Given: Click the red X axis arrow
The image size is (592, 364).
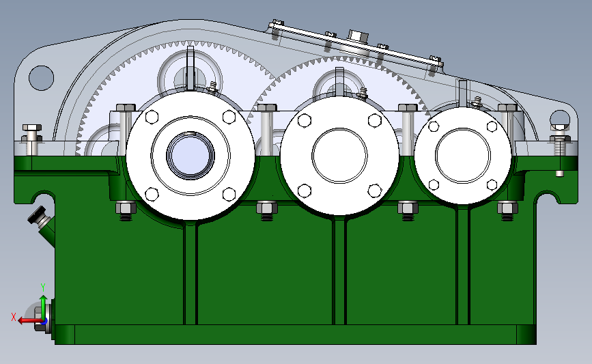Looking at the screenshot, I should pos(29,321).
